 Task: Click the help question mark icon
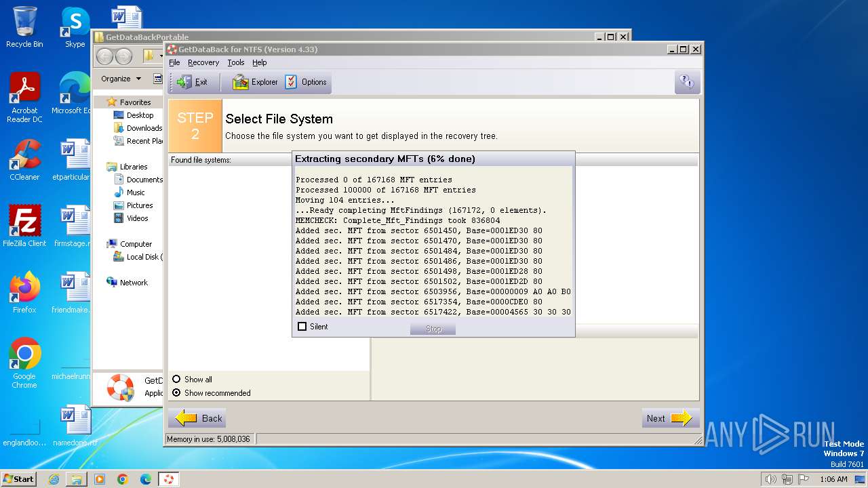coord(686,82)
